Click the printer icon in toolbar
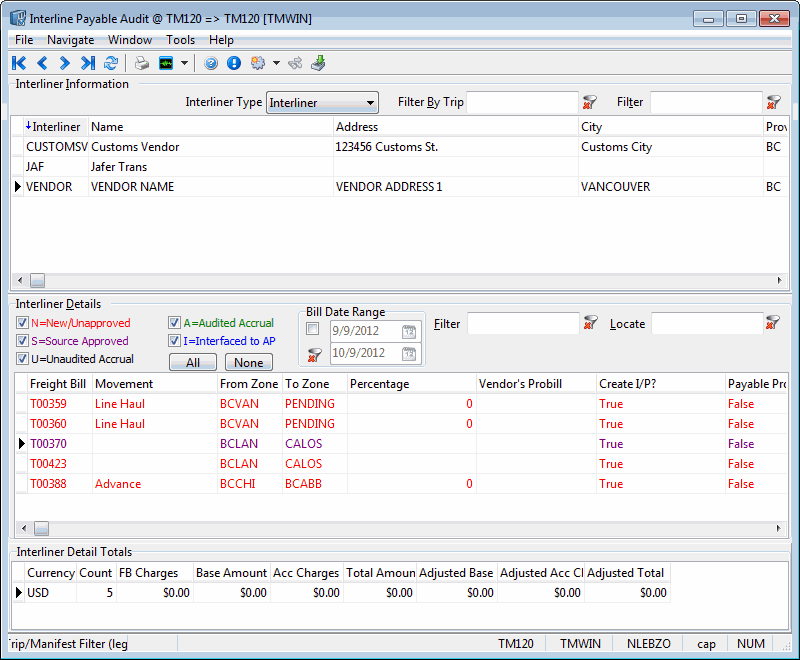 pos(142,63)
